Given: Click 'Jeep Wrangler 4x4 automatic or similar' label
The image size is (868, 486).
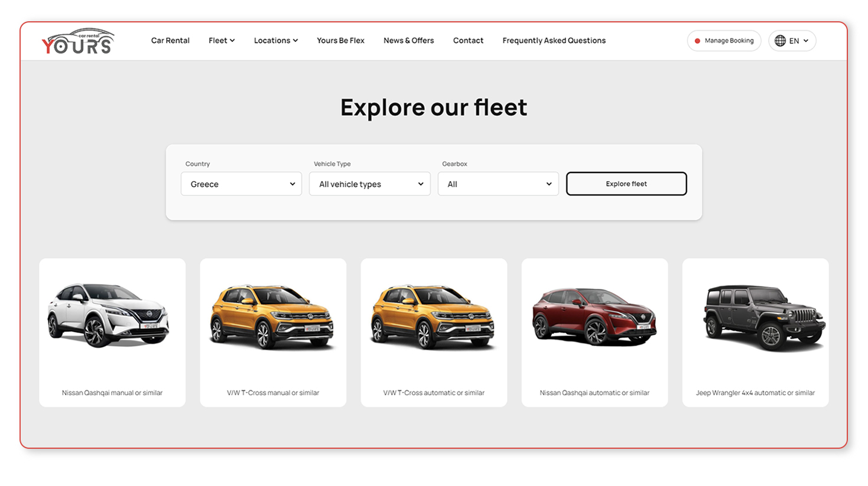Looking at the screenshot, I should tap(755, 393).
